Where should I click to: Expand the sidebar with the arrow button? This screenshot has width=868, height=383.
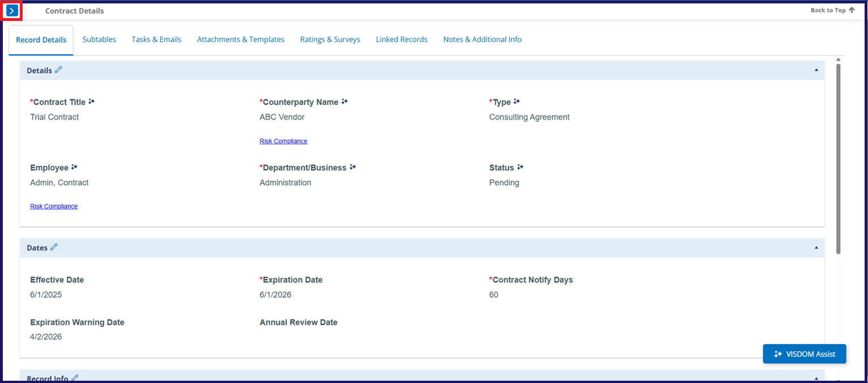point(12,11)
